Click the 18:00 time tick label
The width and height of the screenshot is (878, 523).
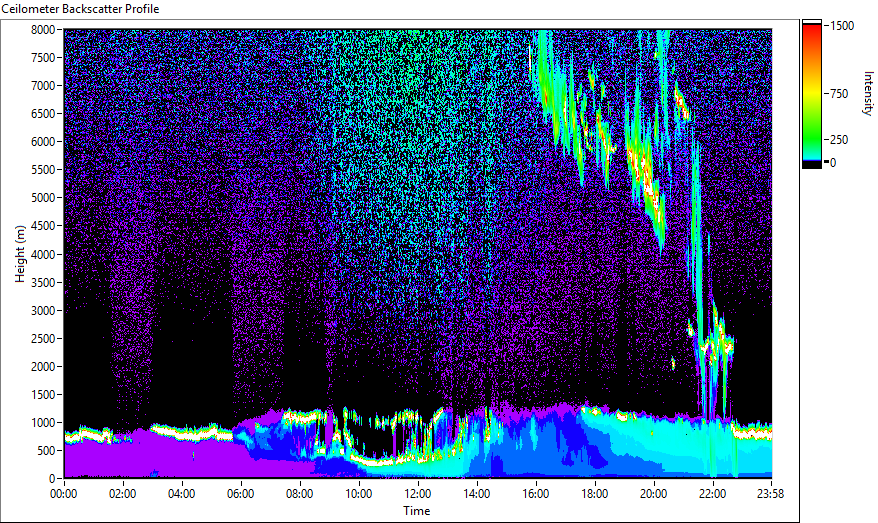pos(595,494)
